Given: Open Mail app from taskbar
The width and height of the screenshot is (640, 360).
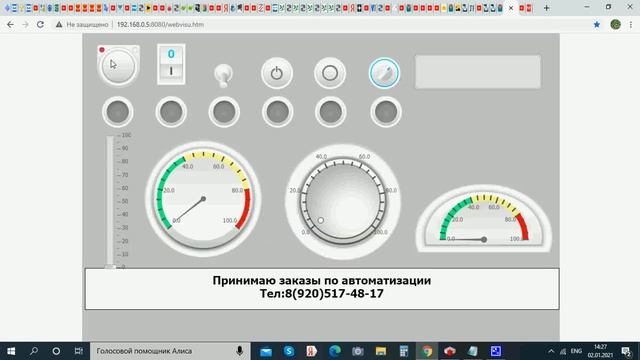Looking at the screenshot, I should (266, 351).
